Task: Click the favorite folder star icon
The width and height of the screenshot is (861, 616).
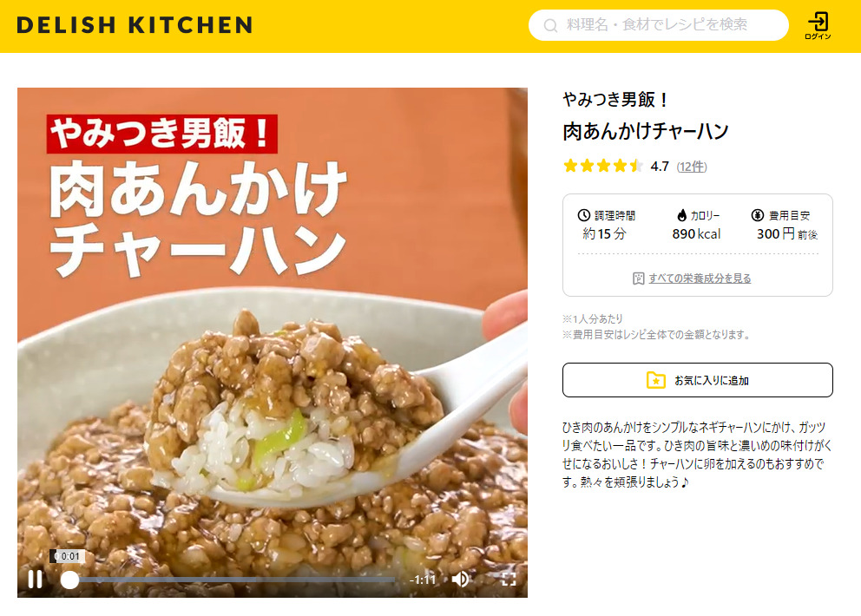Action: [x=655, y=380]
